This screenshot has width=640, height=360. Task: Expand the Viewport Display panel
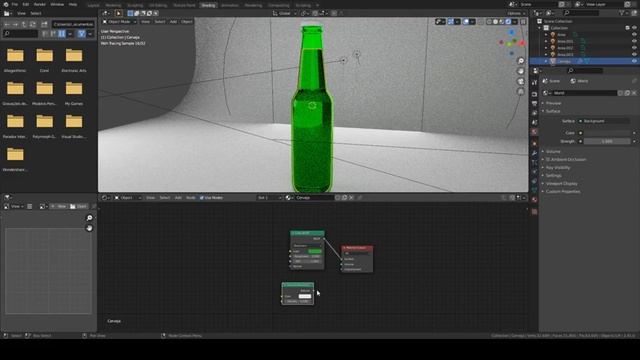point(562,184)
